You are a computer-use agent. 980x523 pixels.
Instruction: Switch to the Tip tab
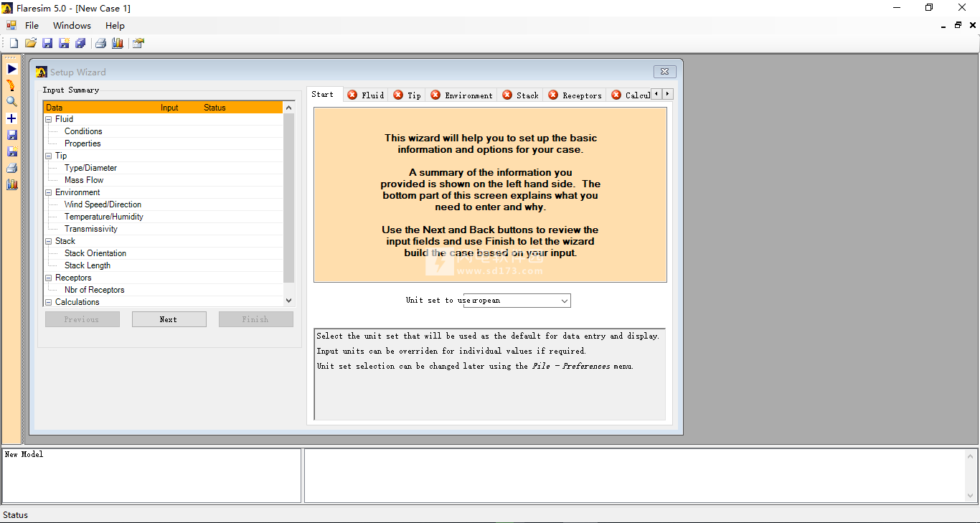click(x=407, y=95)
